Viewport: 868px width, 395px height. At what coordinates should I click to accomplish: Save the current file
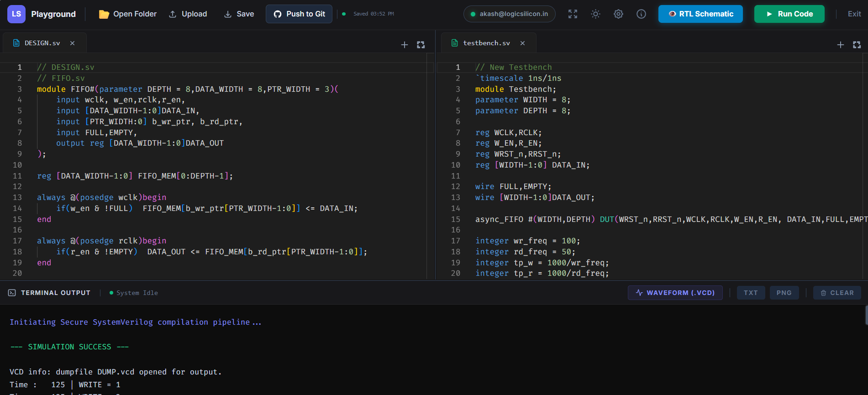(239, 14)
